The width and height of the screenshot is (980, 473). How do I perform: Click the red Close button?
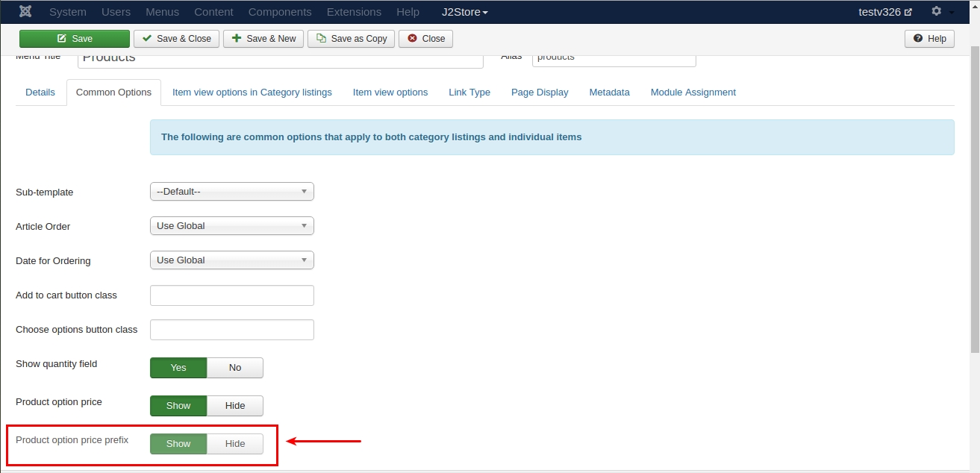(x=425, y=39)
